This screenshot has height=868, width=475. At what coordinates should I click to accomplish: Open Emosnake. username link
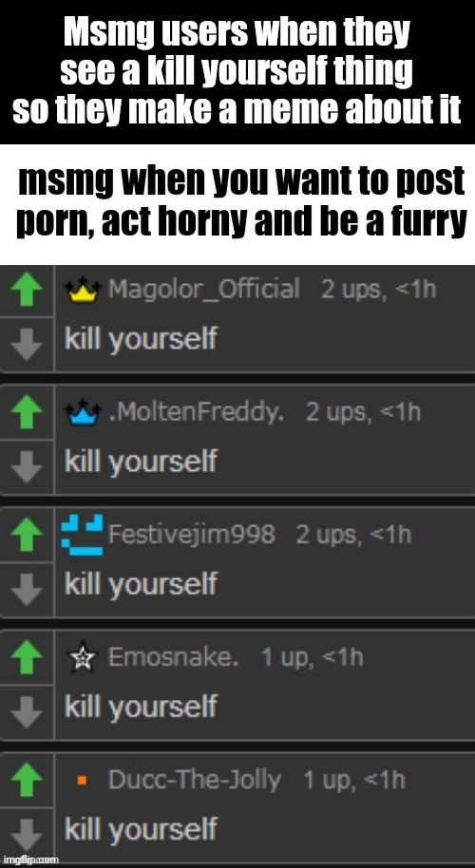coord(173,657)
